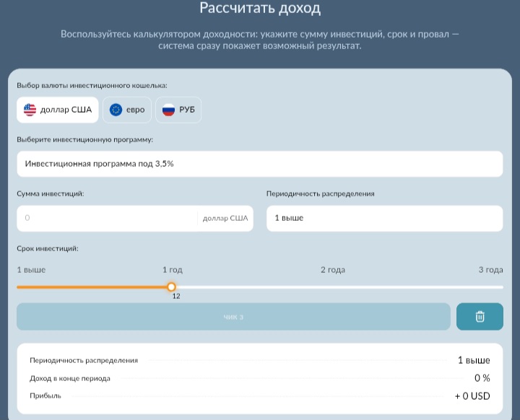The width and height of the screenshot is (520, 420).
Task: Expand the Периодичность распределения dropdown
Action: coord(384,218)
